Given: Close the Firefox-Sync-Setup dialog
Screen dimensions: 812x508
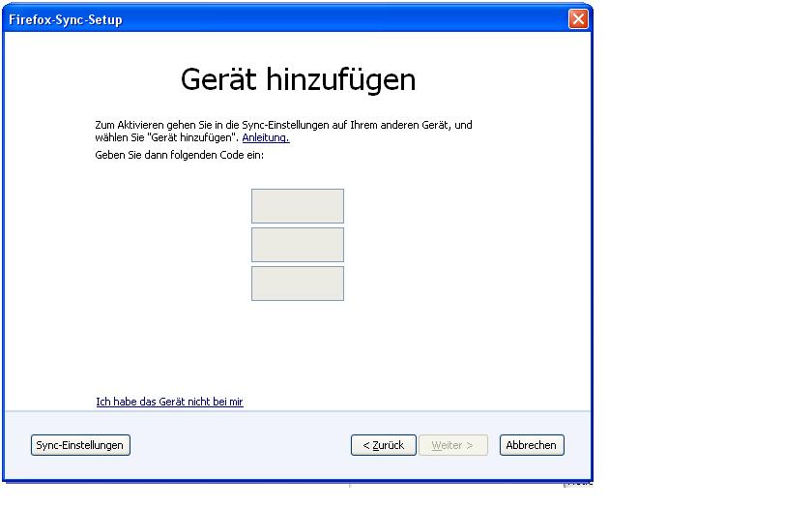Looking at the screenshot, I should tap(578, 19).
